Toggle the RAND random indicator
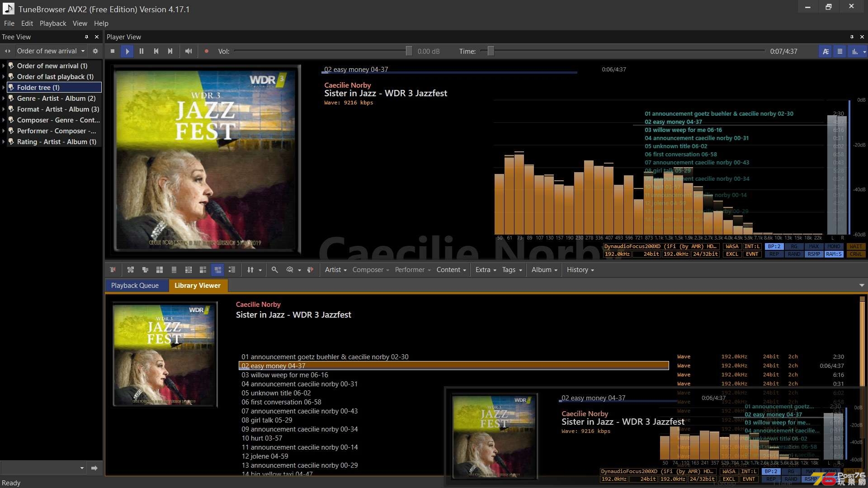This screenshot has width=868, height=488. coord(794,254)
